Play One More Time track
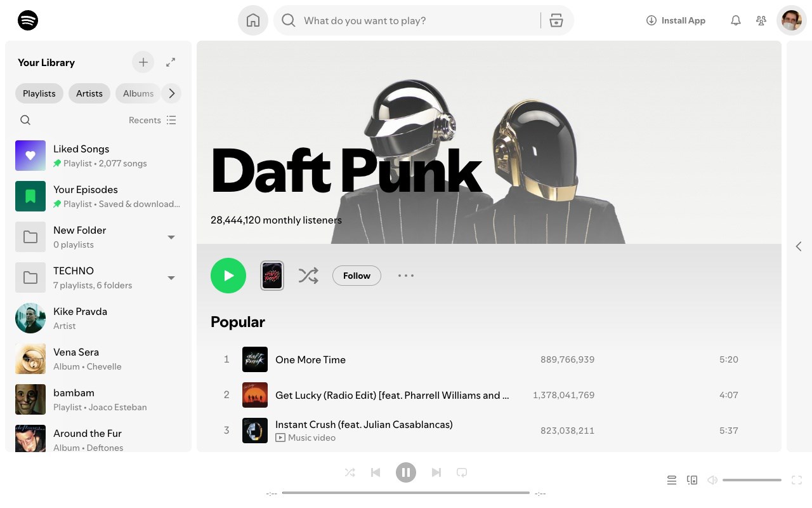This screenshot has width=812, height=508. [x=488, y=359]
